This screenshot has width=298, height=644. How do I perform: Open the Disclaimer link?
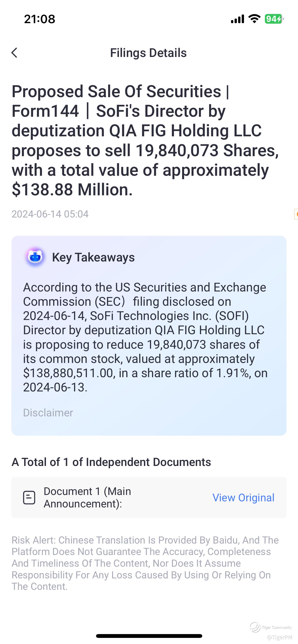tap(48, 413)
